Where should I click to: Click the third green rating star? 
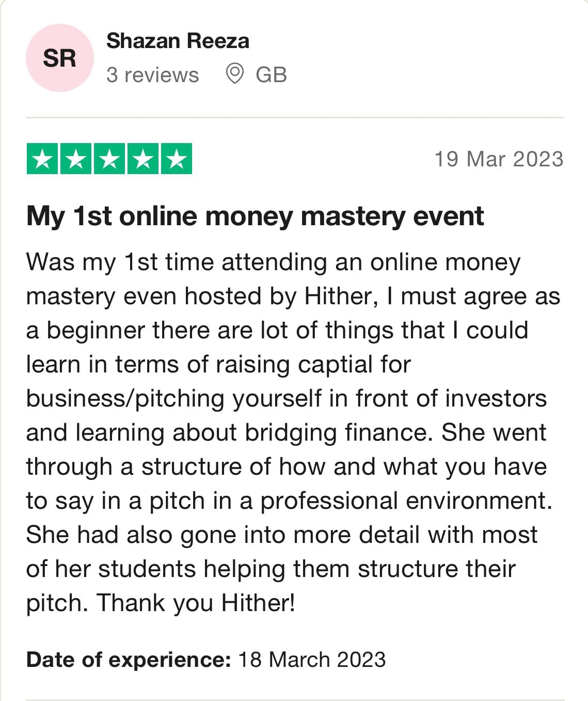point(109,159)
